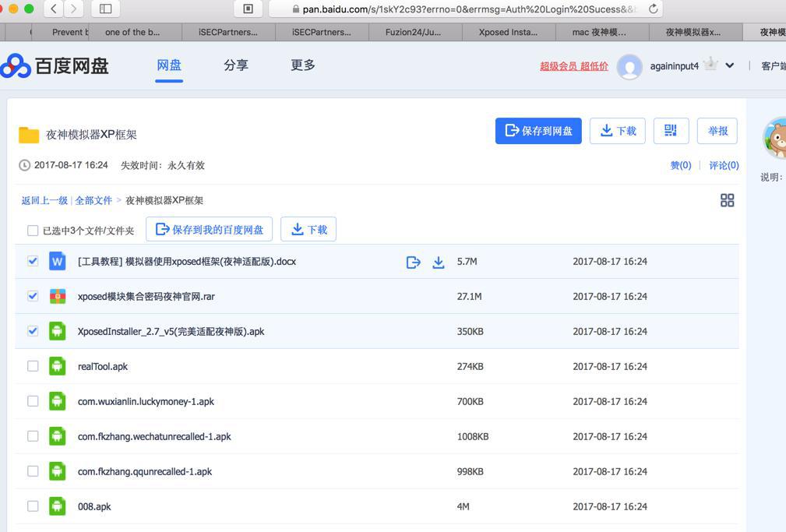The height and width of the screenshot is (532, 786).
Task: Toggle the Safari sidebar
Action: (x=105, y=9)
